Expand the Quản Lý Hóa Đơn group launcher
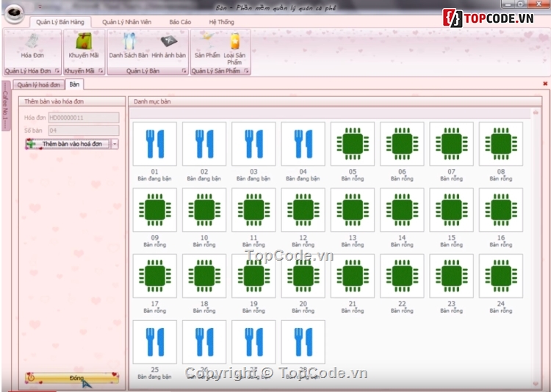The image size is (551, 392). pyautogui.click(x=57, y=71)
